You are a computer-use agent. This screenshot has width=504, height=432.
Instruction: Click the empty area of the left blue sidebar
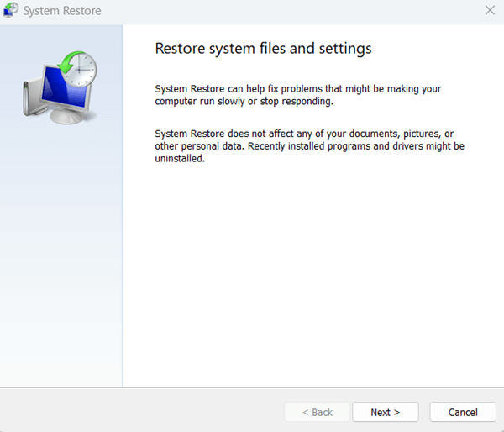[61, 269]
